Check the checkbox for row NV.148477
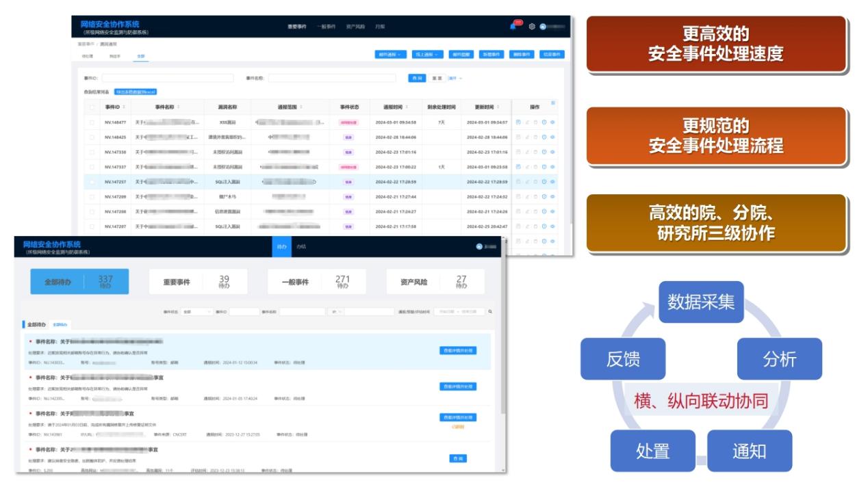Image resolution: width=868 pixels, height=487 pixels. coord(92,122)
